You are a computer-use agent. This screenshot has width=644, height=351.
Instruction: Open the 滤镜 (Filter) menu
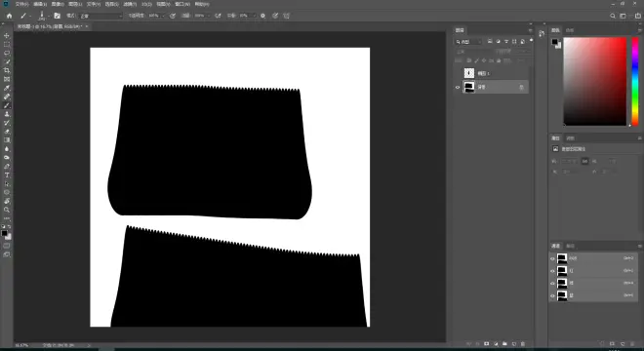click(129, 4)
